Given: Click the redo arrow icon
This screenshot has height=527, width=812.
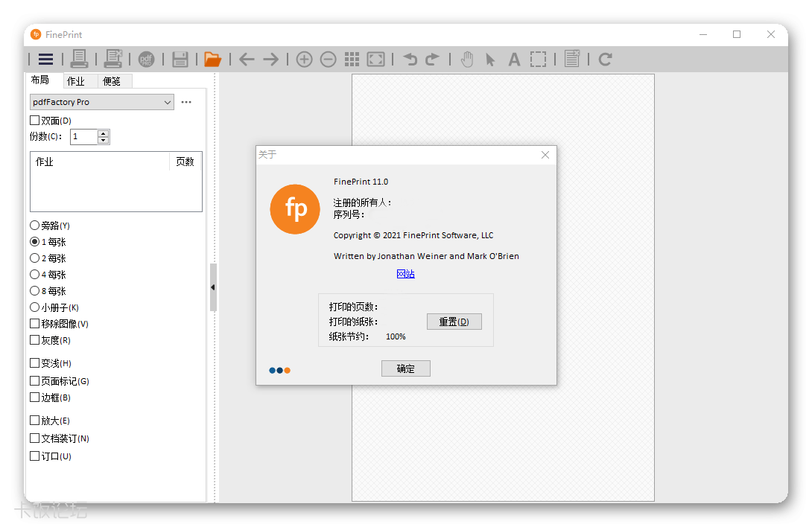Looking at the screenshot, I should 432,60.
